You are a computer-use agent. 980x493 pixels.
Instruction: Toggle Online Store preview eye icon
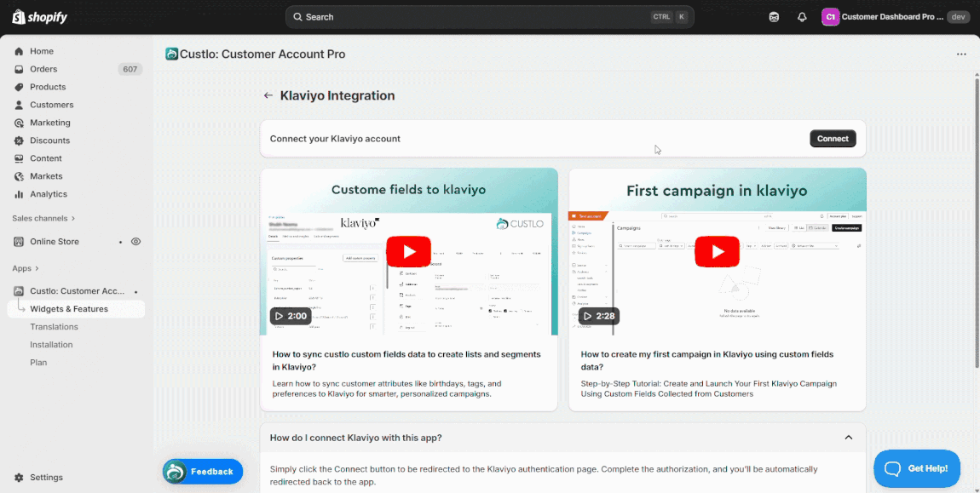click(x=135, y=242)
